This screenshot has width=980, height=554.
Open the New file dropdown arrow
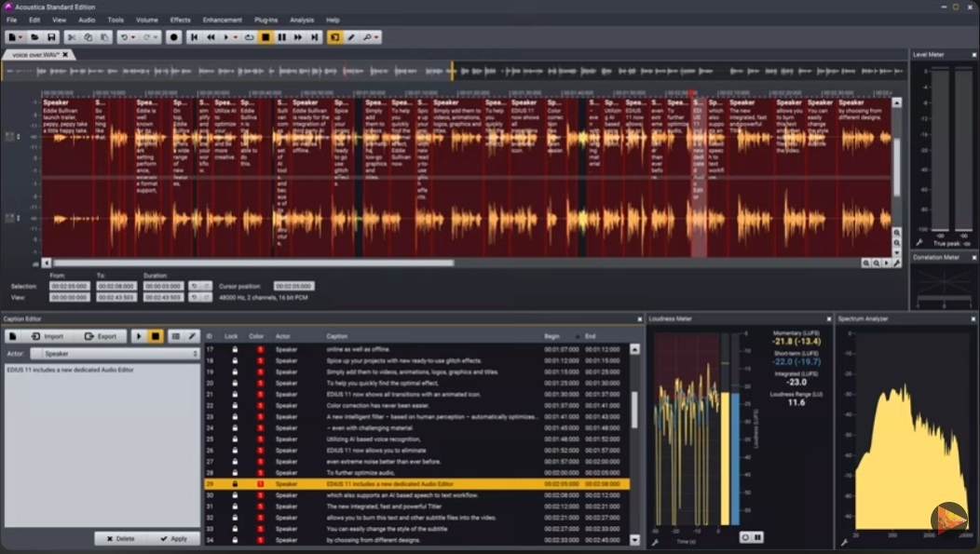(x=20, y=37)
